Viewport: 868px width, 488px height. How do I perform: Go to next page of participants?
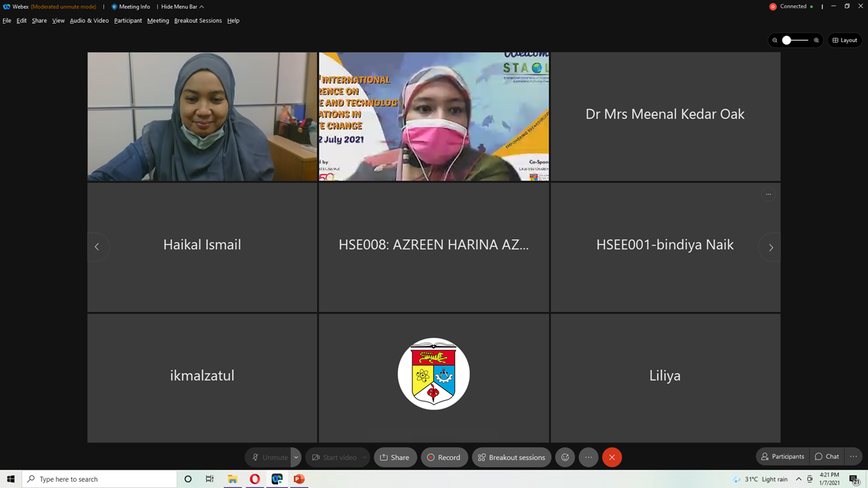pyautogui.click(x=770, y=247)
